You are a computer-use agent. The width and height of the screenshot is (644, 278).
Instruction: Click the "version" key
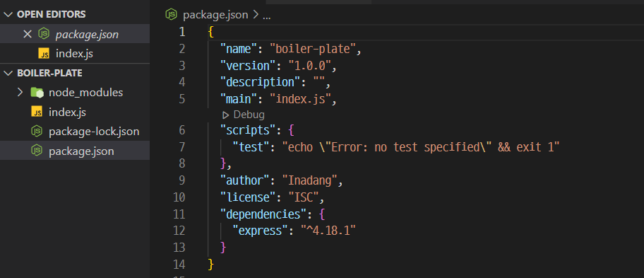[248, 65]
